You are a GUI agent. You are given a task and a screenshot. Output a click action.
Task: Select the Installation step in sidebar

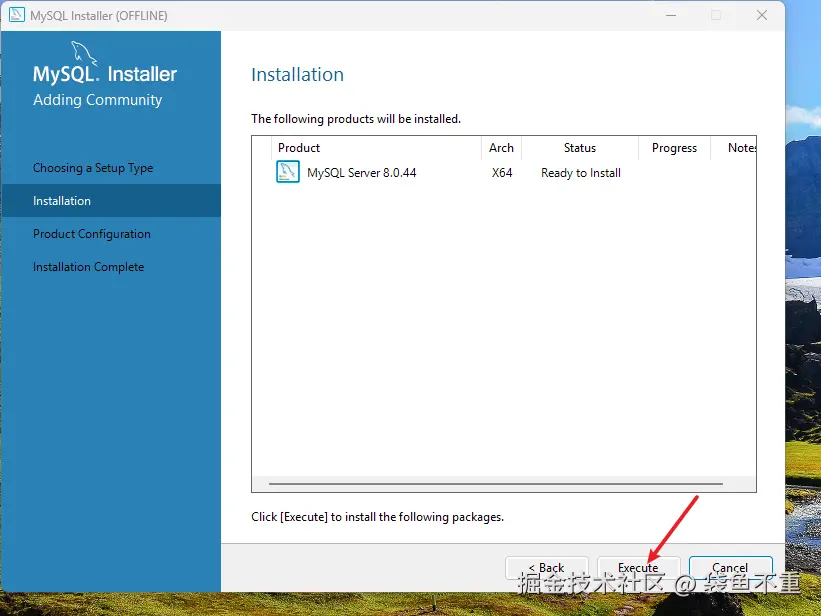coord(110,201)
